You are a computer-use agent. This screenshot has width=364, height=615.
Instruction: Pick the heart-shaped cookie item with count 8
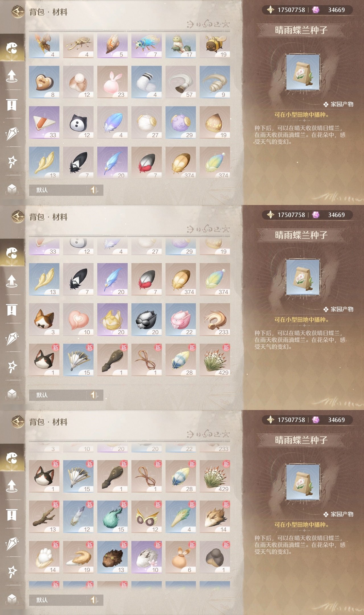[44, 82]
